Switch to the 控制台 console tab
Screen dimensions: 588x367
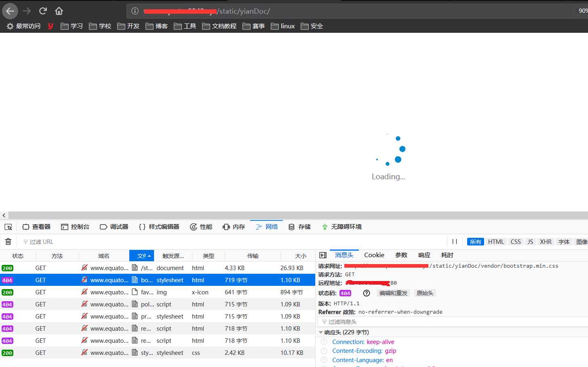(x=75, y=227)
